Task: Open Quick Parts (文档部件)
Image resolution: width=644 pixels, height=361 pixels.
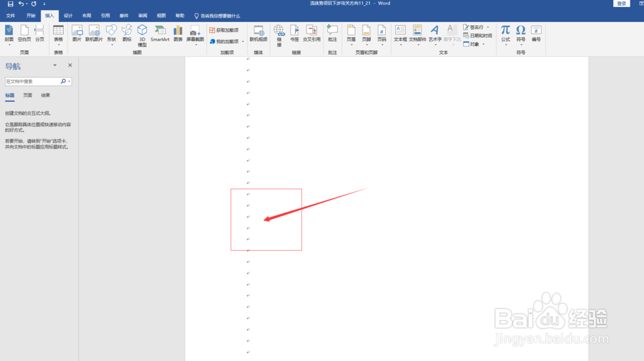Action: pos(417,35)
